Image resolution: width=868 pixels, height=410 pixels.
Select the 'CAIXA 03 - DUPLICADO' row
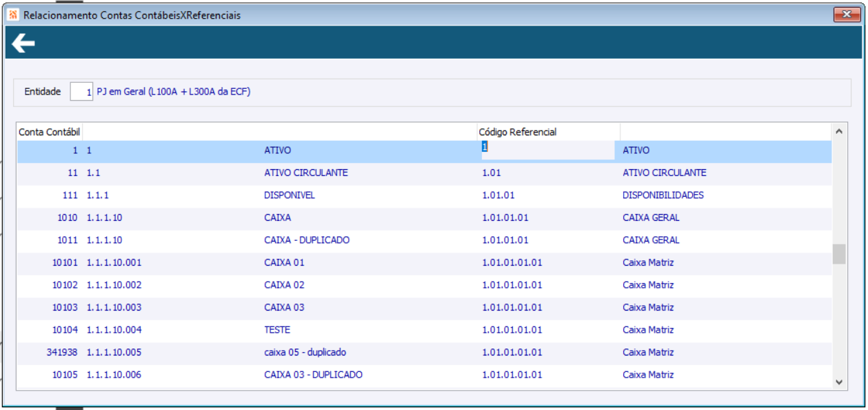coord(424,375)
